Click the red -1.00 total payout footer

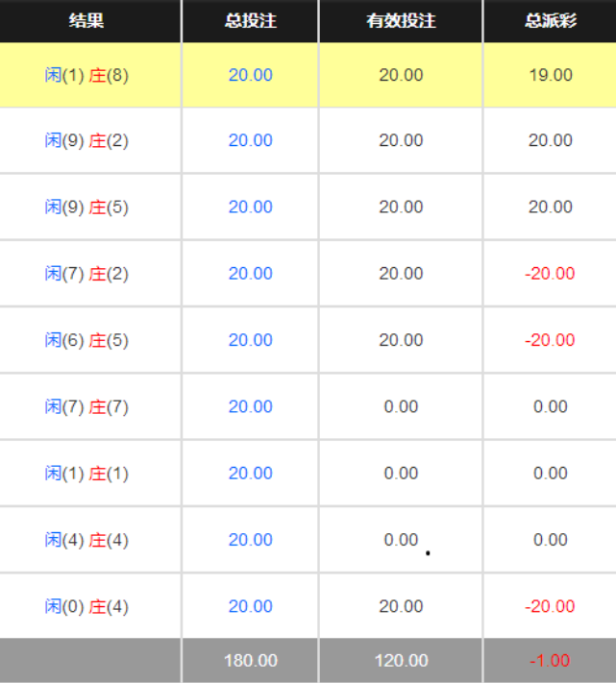tap(550, 661)
